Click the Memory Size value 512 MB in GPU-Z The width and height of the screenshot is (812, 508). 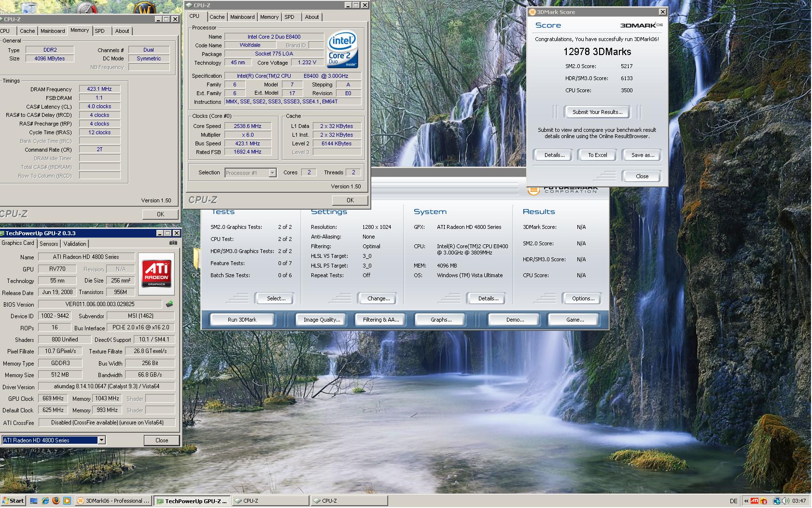click(60, 375)
